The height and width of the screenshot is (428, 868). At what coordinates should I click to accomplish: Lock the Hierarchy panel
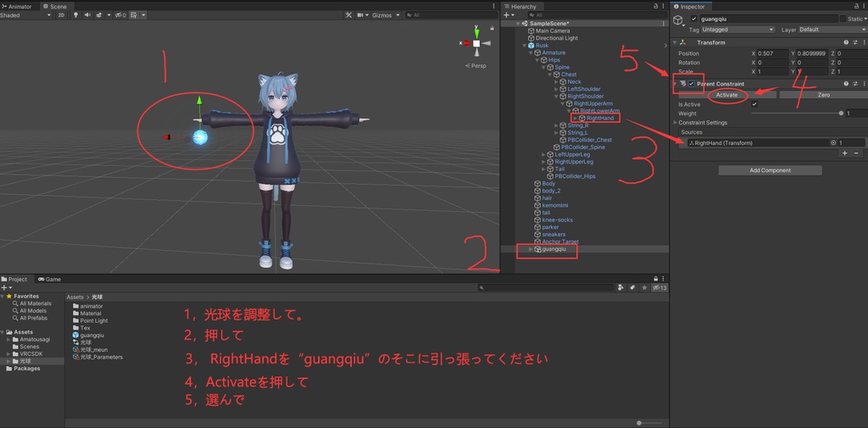click(x=655, y=6)
